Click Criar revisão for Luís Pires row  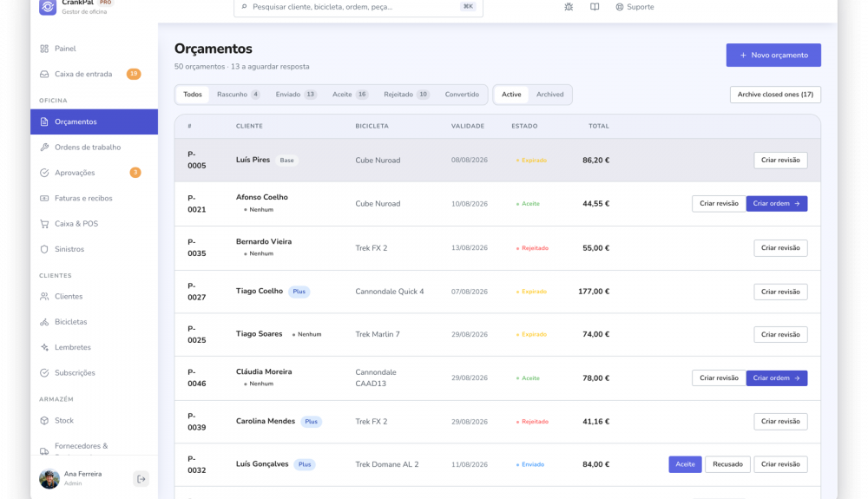(x=780, y=160)
